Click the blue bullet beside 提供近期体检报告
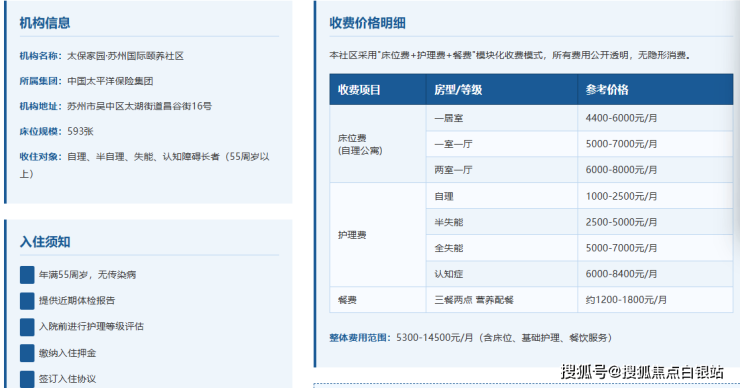Viewport: 740px width, 388px height. pos(27,301)
